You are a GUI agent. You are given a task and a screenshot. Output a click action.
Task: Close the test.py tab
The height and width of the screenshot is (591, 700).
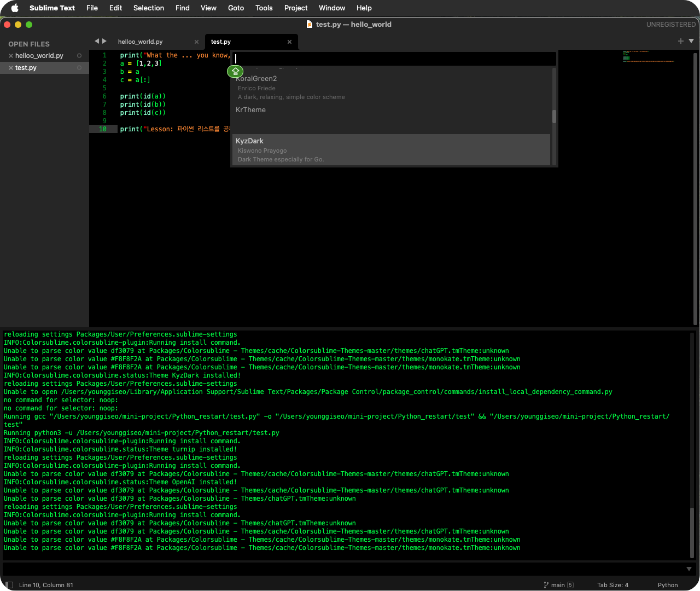click(289, 42)
